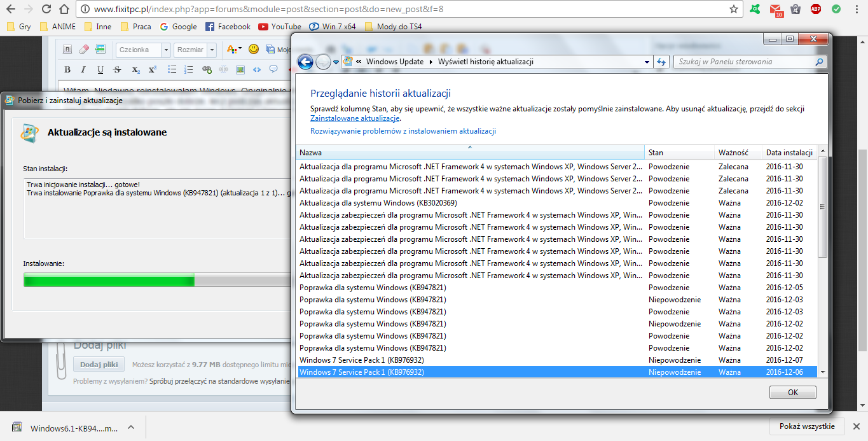Click the Dodaj pliki upload button
Image resolution: width=868 pixels, height=441 pixels.
(x=99, y=365)
